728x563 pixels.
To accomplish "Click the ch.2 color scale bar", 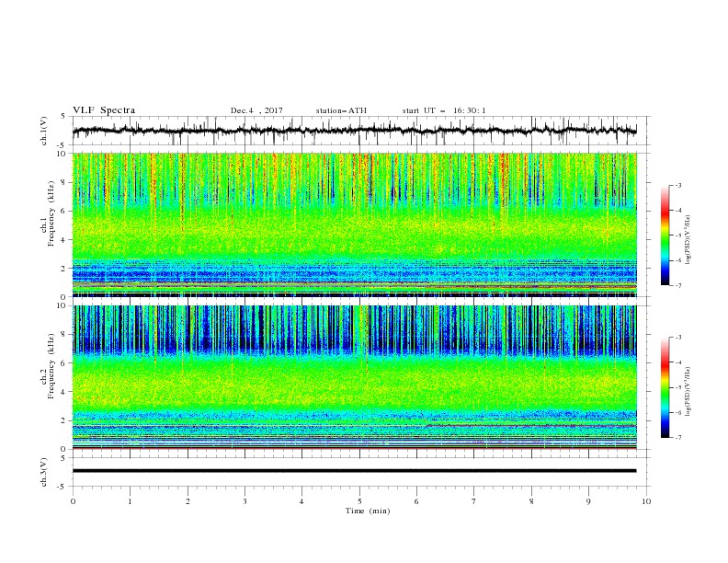I will (665, 387).
